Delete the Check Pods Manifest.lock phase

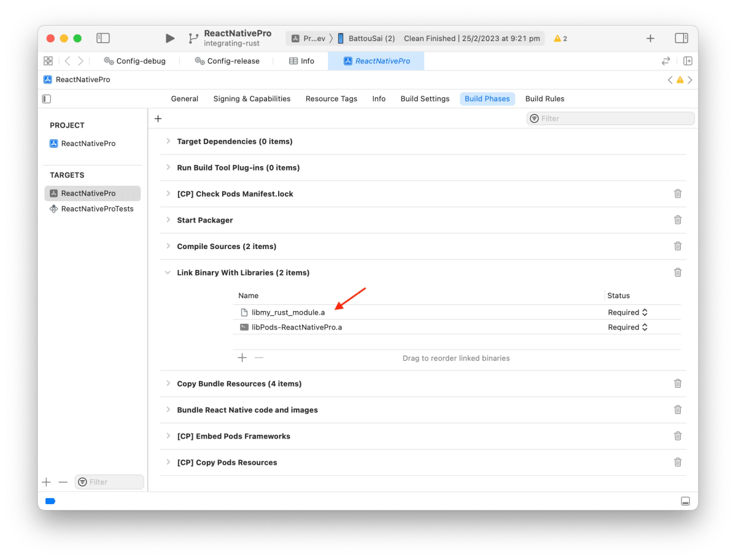coord(678,194)
